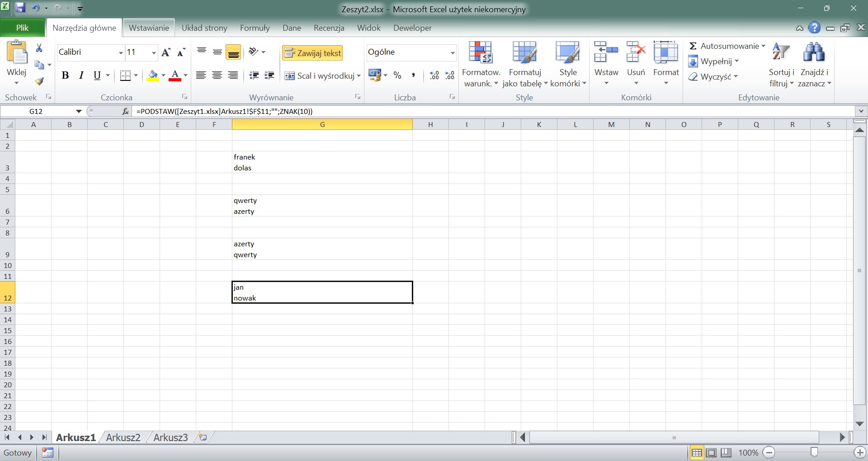
Task: Select column G header
Action: click(x=322, y=124)
